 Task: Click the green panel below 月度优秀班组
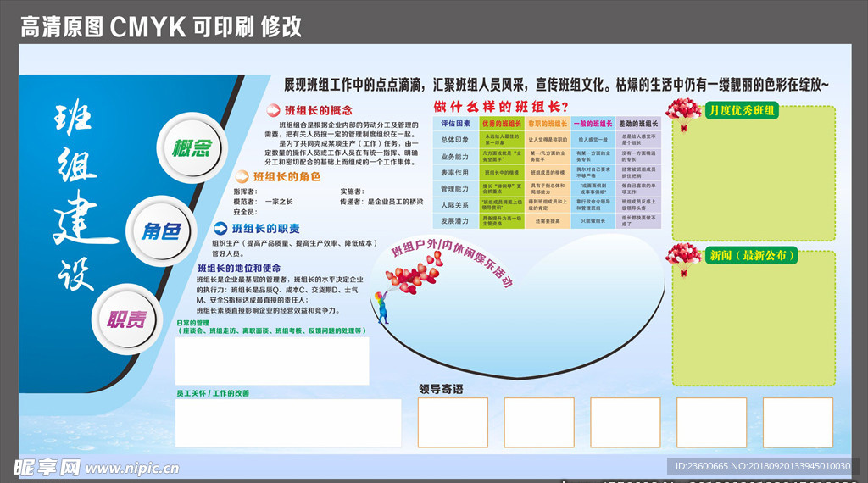click(754, 173)
